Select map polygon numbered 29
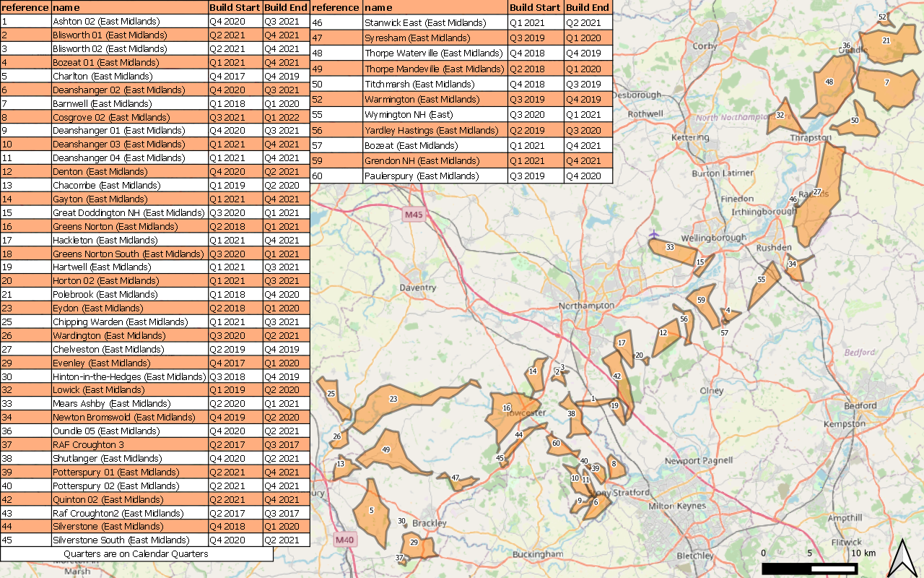 418,547
